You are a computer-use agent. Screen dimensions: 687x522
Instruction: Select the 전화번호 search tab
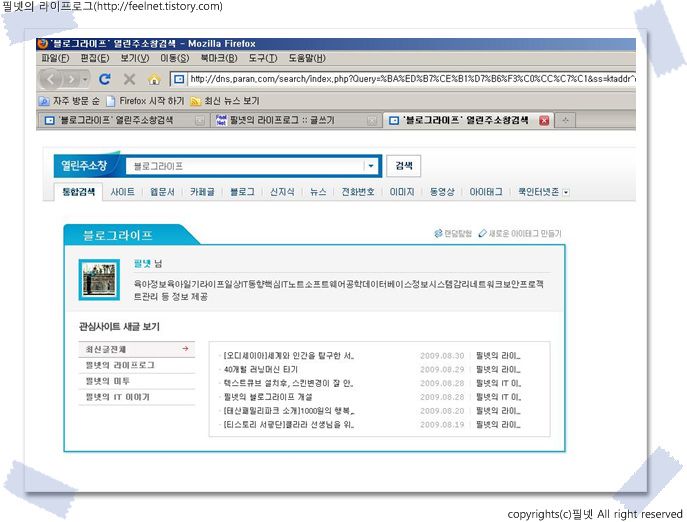[358, 192]
